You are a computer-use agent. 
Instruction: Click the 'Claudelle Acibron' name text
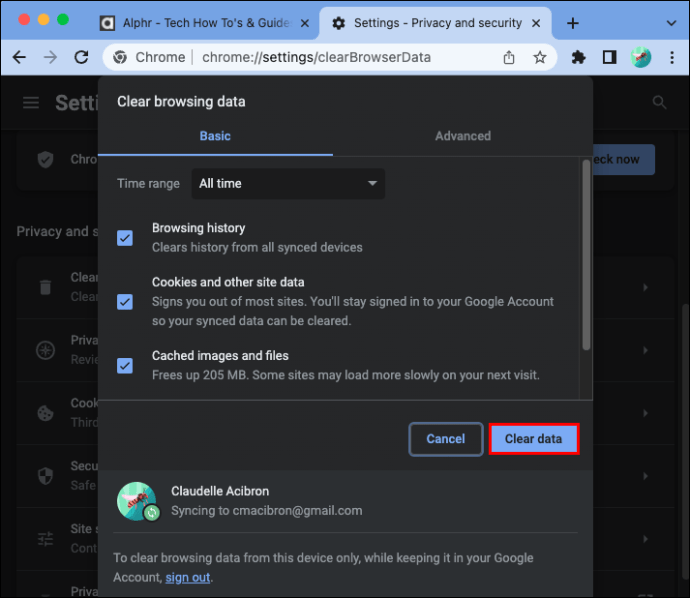(220, 491)
